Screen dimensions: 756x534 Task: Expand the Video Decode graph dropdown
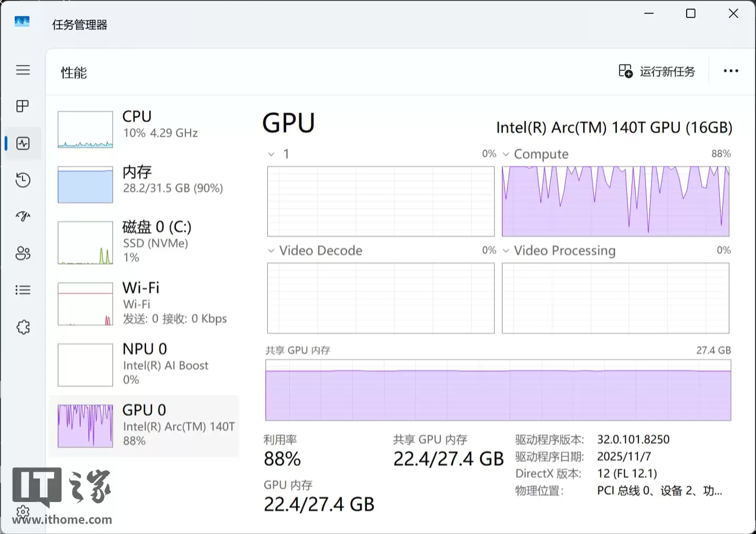[271, 251]
